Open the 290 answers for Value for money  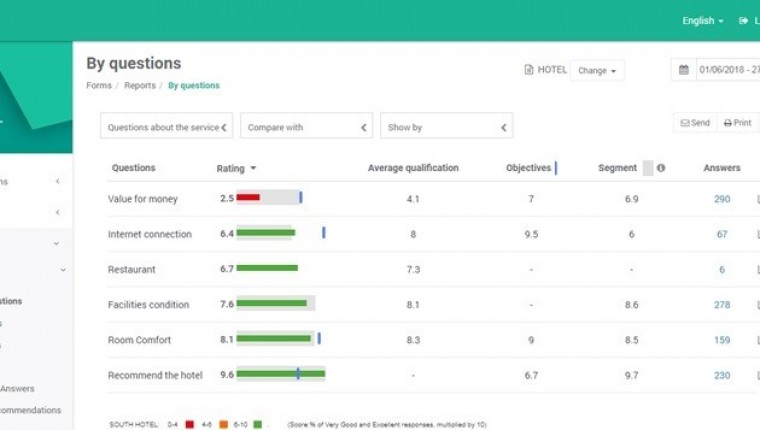(x=721, y=199)
